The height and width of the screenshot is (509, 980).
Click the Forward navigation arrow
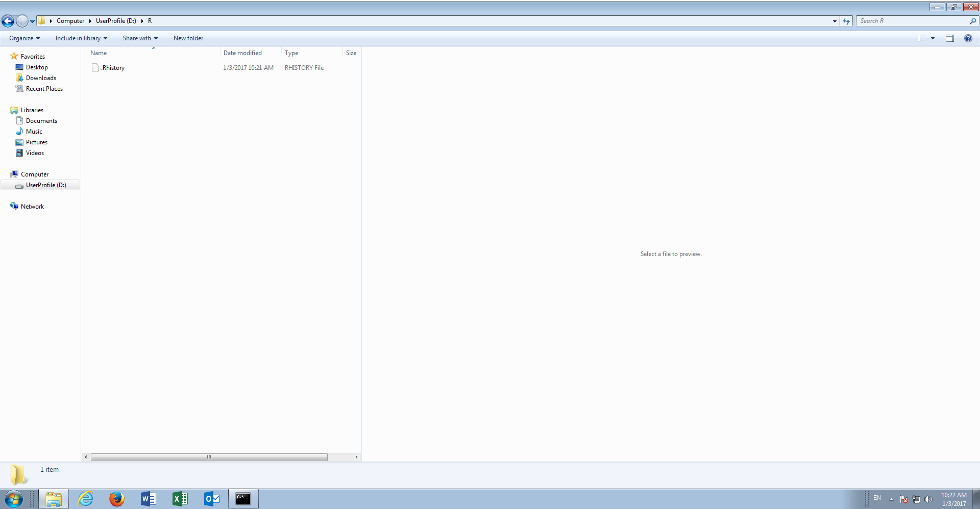click(x=22, y=21)
